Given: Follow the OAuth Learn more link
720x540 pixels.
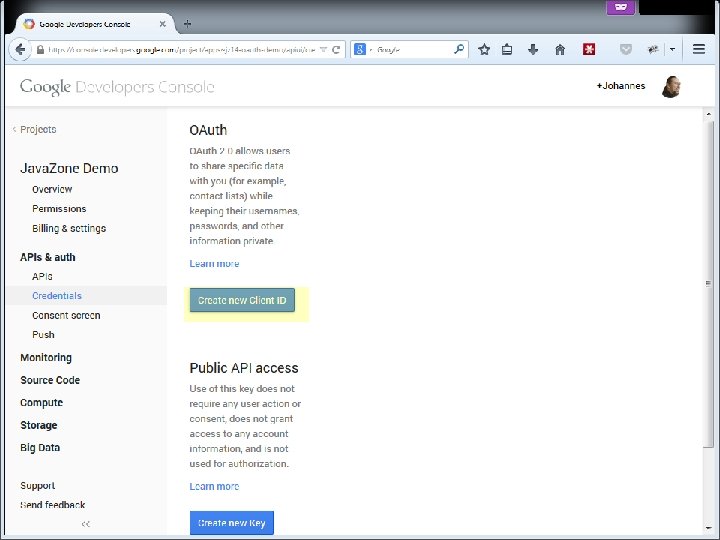Looking at the screenshot, I should pos(214,264).
